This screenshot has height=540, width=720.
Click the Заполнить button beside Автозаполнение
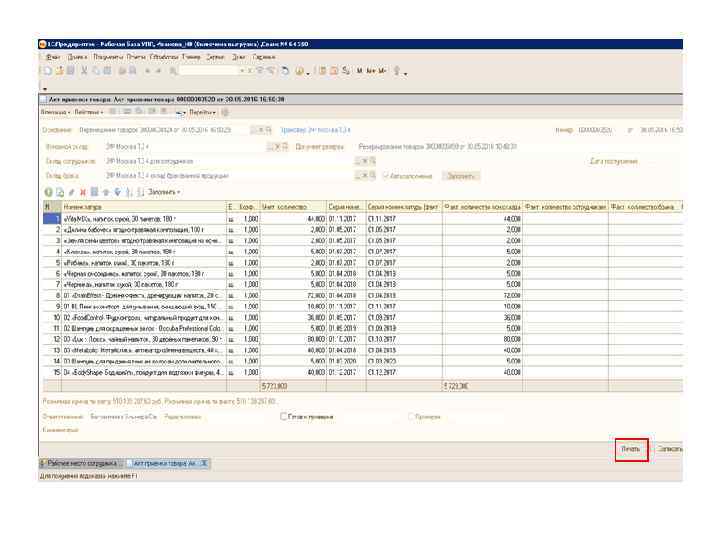click(x=461, y=176)
